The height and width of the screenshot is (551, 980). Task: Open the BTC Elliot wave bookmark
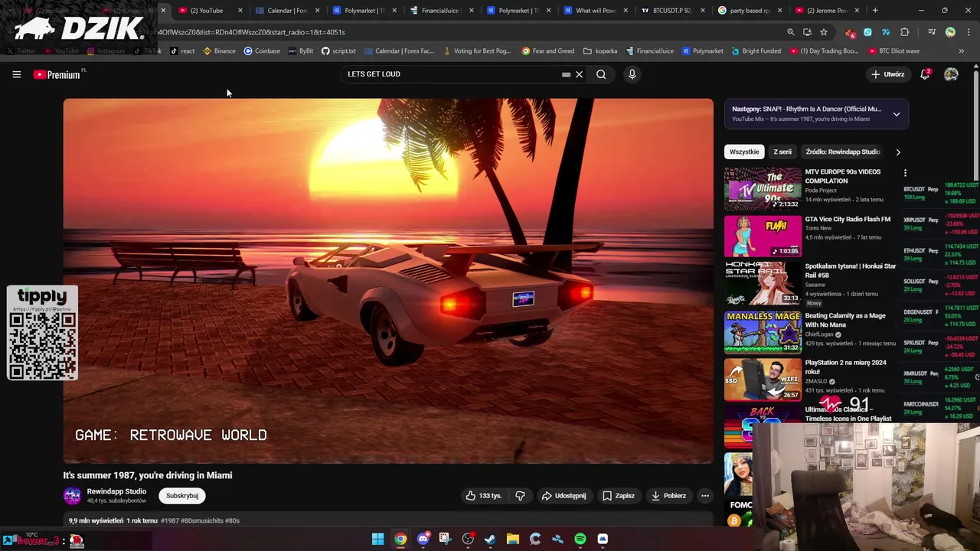(894, 51)
